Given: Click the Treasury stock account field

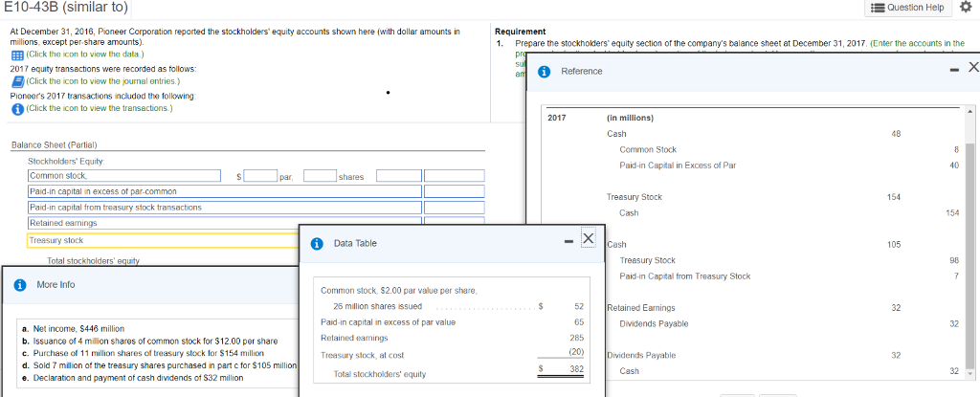Looking at the screenshot, I should [163, 240].
